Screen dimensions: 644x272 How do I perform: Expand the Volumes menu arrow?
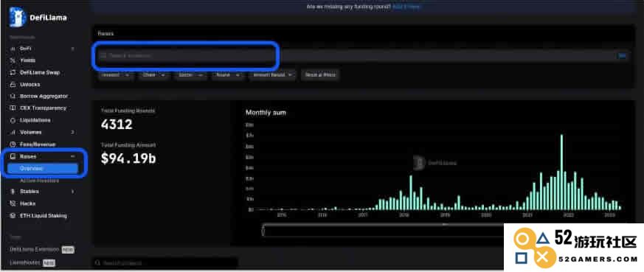[x=73, y=133]
